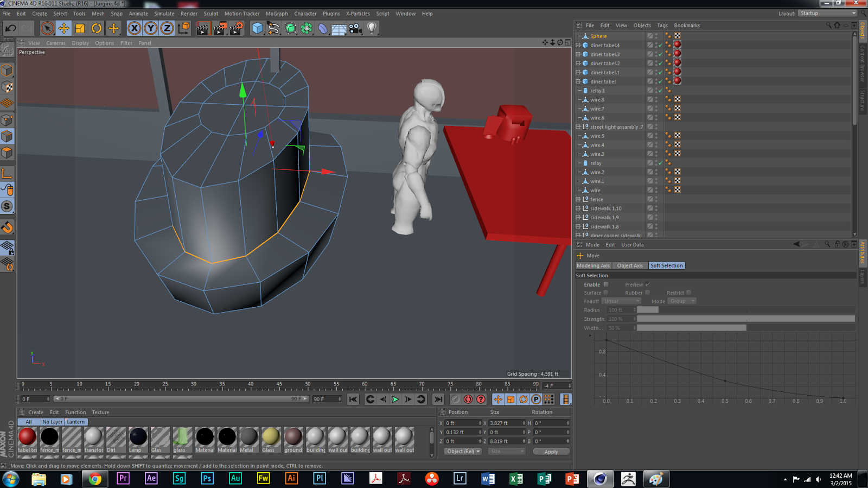Click the Edit Render Settings icon

[x=236, y=28]
